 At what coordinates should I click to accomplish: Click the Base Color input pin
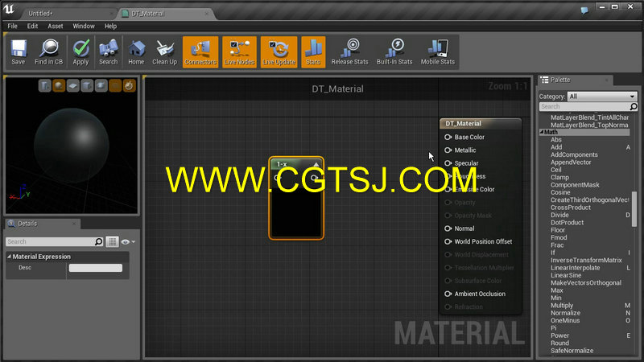pos(448,137)
